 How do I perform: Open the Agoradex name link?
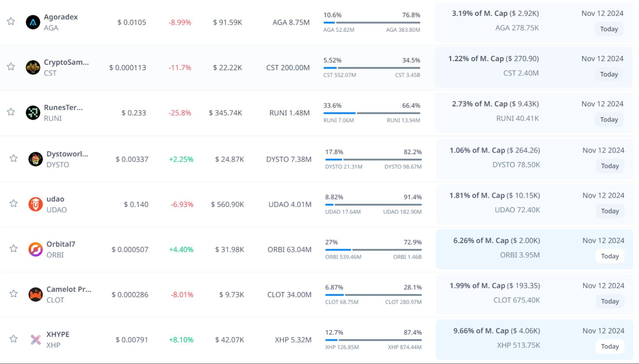point(61,17)
